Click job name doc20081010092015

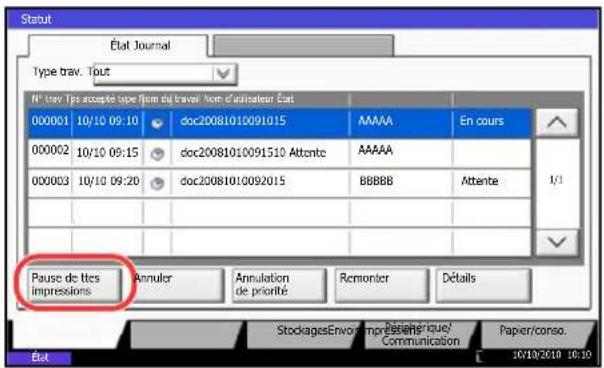233,181
